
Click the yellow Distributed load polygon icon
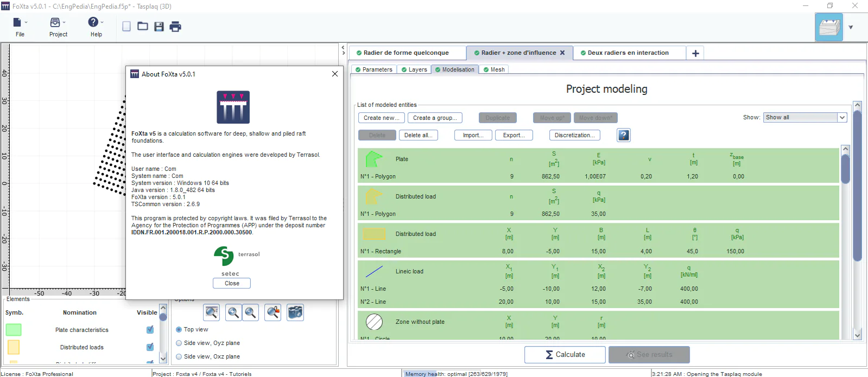[373, 196]
